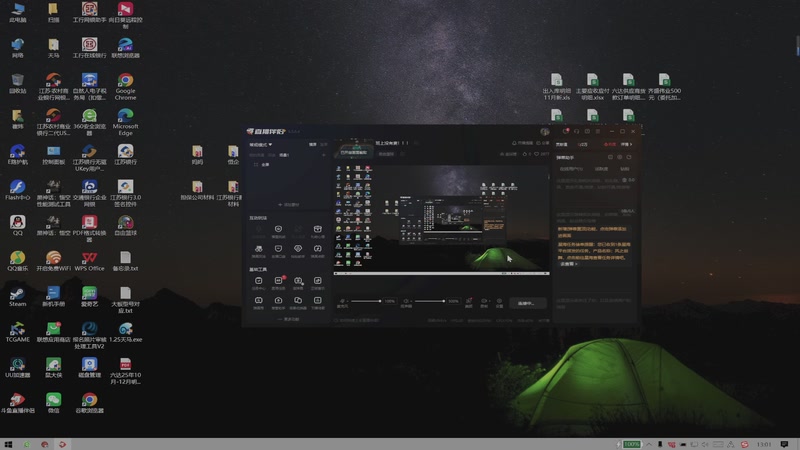Open the UU加速器 desktop icon
The width and height of the screenshot is (800, 450).
point(17,367)
